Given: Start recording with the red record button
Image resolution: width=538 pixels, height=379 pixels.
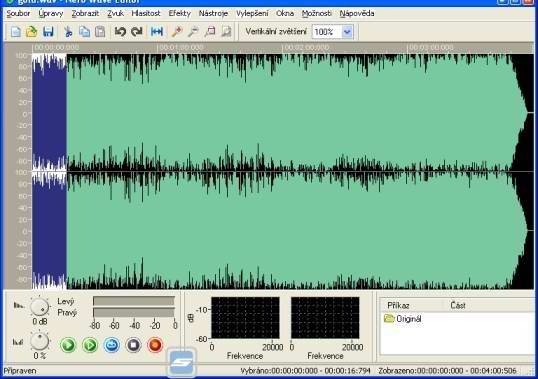Looking at the screenshot, I should [x=155, y=345].
